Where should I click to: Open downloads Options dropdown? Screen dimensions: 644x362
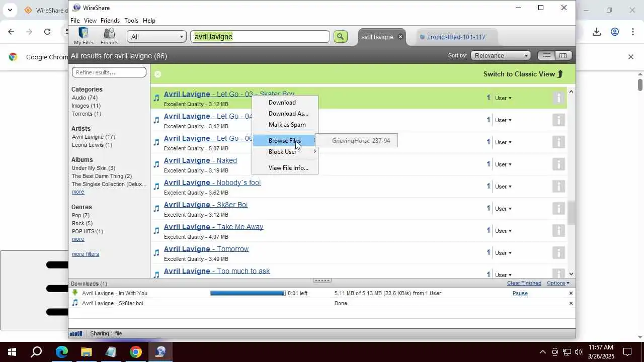click(x=558, y=283)
